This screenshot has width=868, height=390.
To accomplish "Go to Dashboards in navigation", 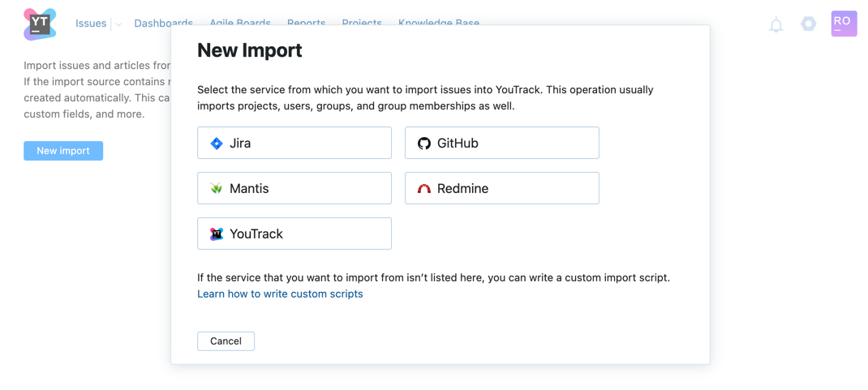I will 164,23.
